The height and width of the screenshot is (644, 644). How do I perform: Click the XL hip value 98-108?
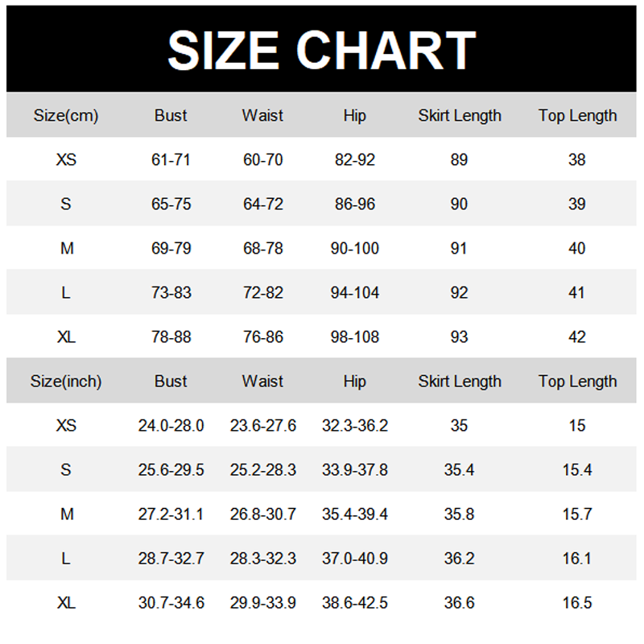point(355,337)
